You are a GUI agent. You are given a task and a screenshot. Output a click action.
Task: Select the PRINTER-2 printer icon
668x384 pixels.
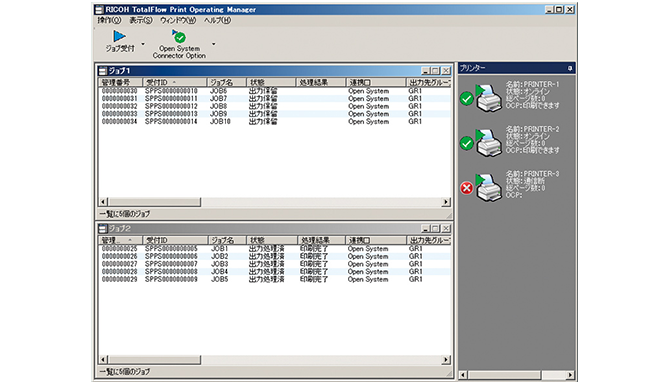pos(489,143)
